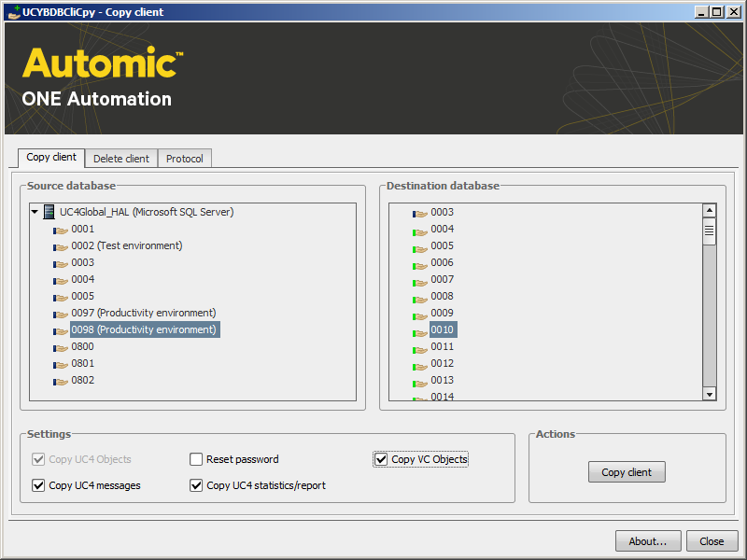747x560 pixels.
Task: Click the Destination database scrollbar down arrow
Action: (710, 394)
